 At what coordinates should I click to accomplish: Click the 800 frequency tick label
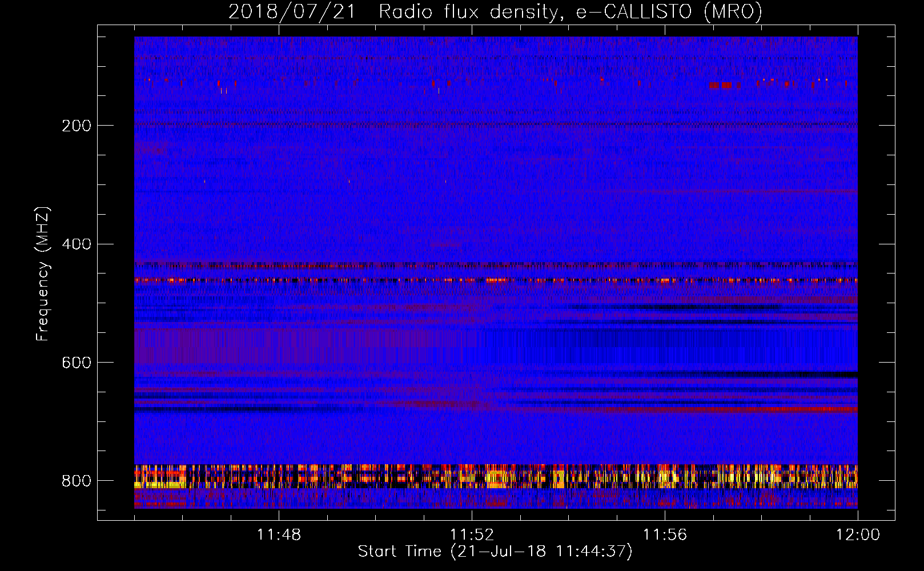pos(77,481)
